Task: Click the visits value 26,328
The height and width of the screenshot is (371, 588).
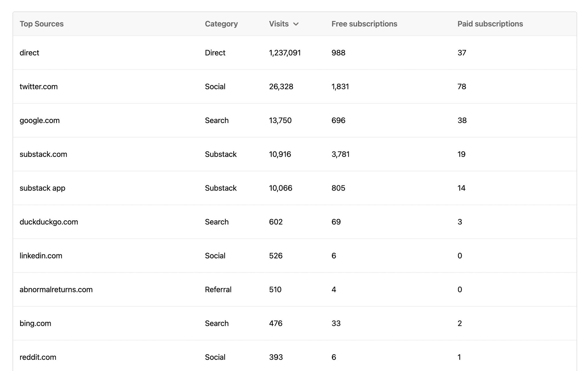Action: [x=281, y=87]
